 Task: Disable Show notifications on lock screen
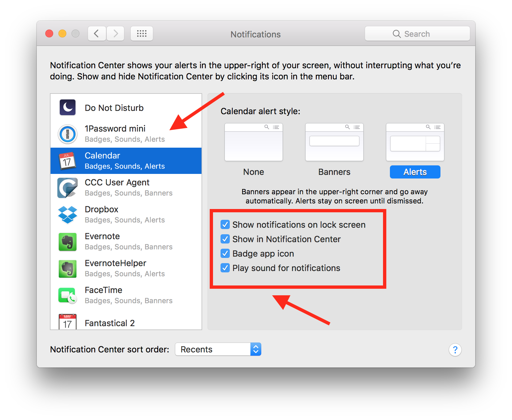(225, 224)
